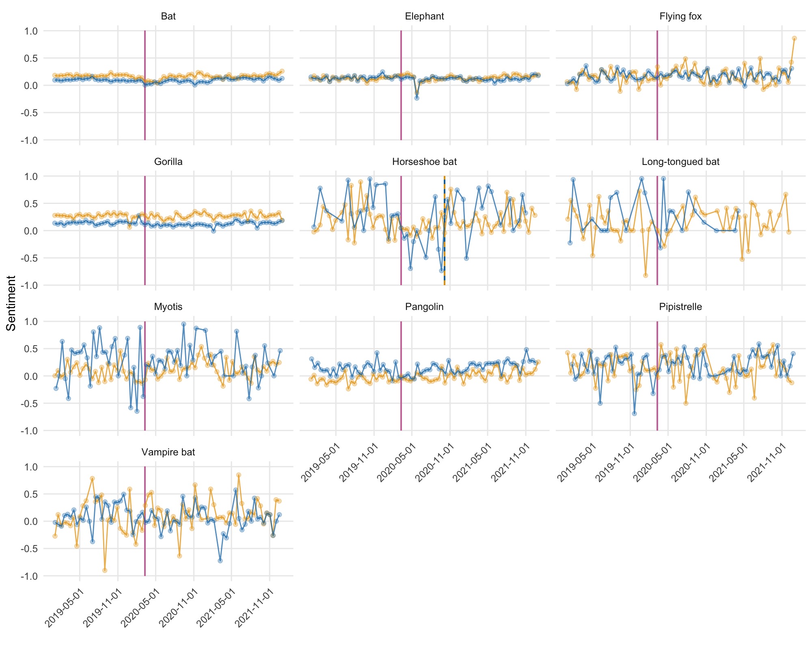The width and height of the screenshot is (812, 650).
Task: Click the Pangolin panel title
Action: (x=424, y=307)
